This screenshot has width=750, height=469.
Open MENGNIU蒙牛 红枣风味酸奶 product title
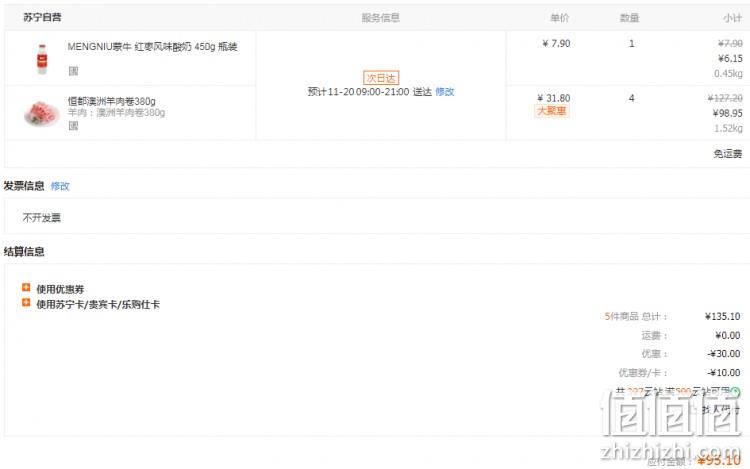pyautogui.click(x=152, y=46)
